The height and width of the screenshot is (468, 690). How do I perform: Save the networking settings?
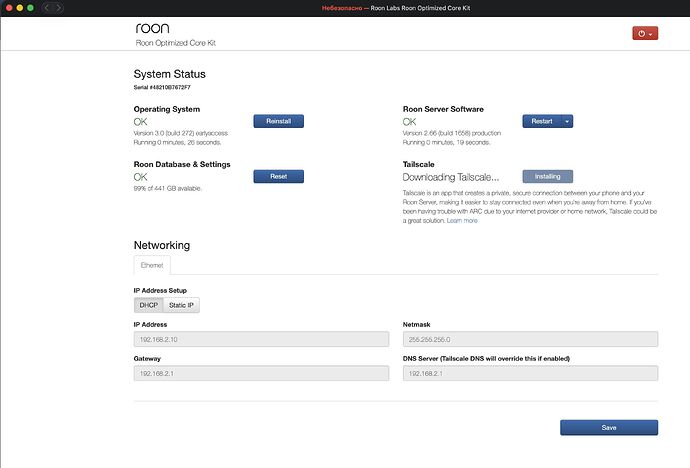(609, 428)
